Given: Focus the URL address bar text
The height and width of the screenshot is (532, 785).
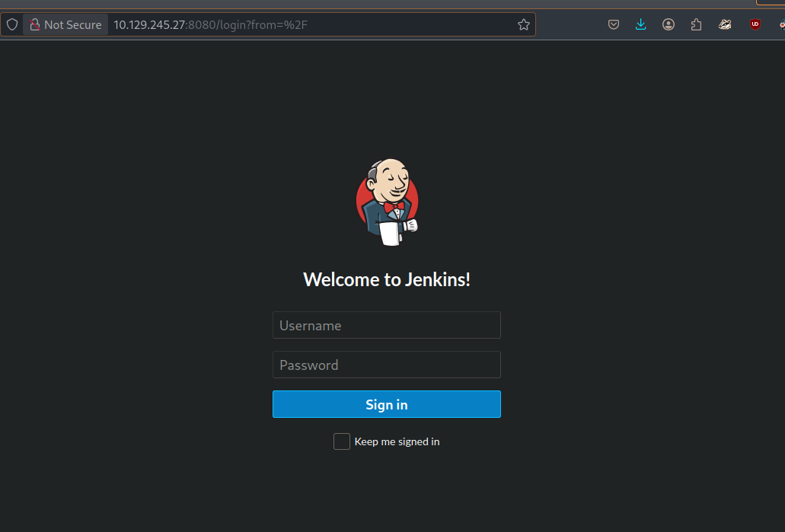Looking at the screenshot, I should (210, 24).
